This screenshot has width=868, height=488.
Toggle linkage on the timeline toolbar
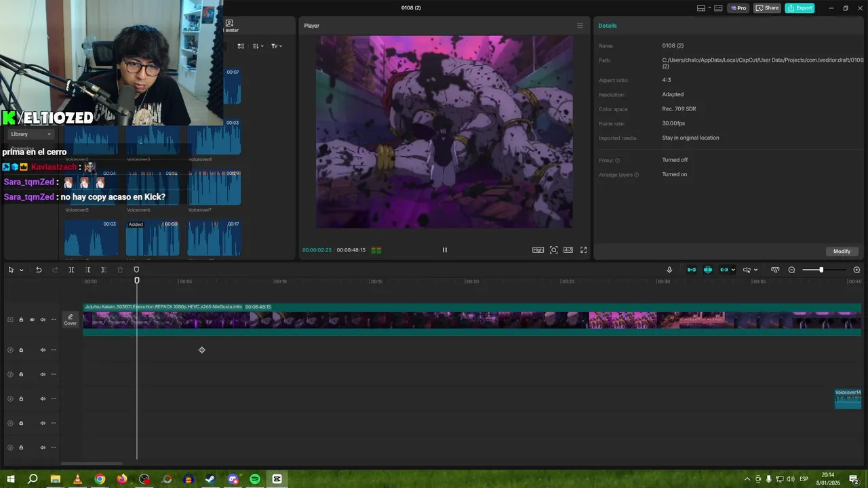[724, 270]
